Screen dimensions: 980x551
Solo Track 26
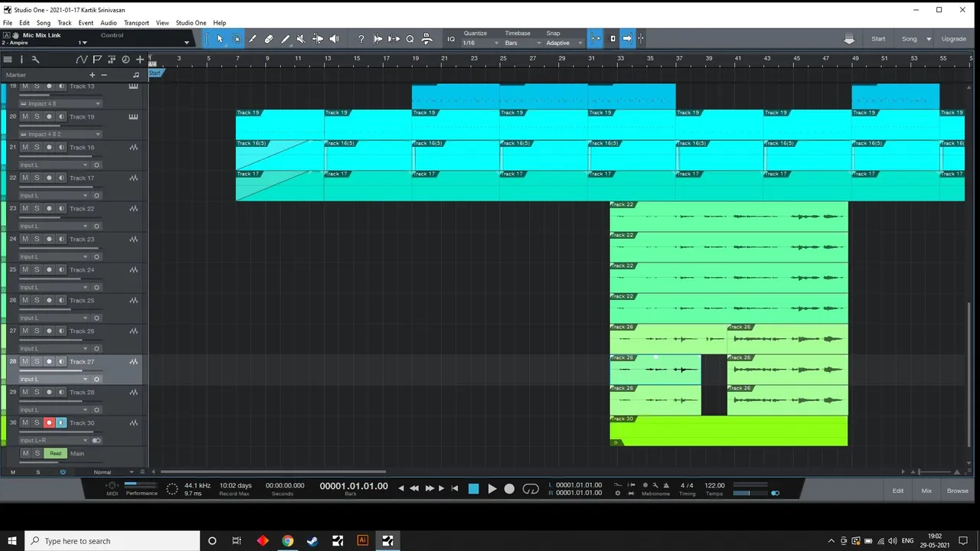tap(37, 331)
